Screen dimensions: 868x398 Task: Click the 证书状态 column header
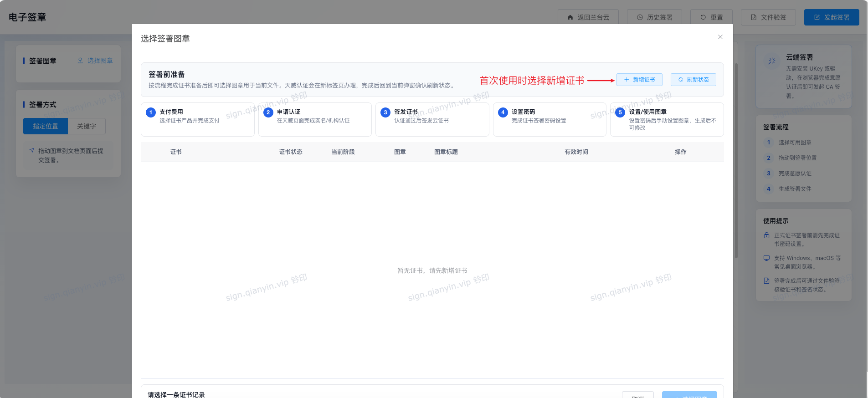click(x=291, y=152)
